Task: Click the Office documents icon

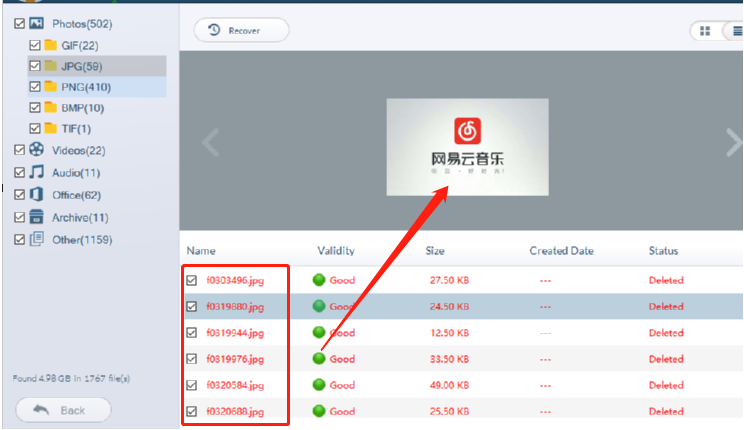Action: pyautogui.click(x=37, y=194)
